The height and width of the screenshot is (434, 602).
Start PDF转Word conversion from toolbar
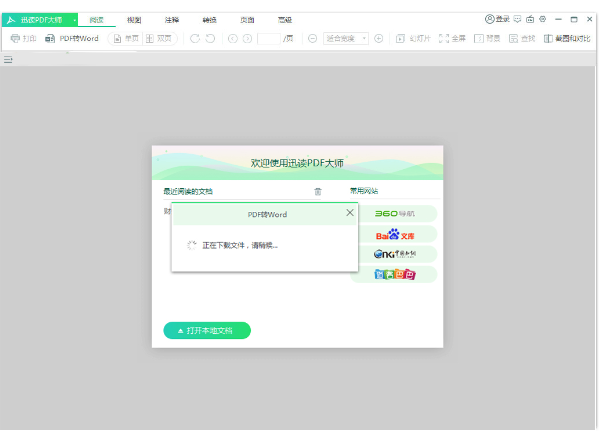coord(72,38)
